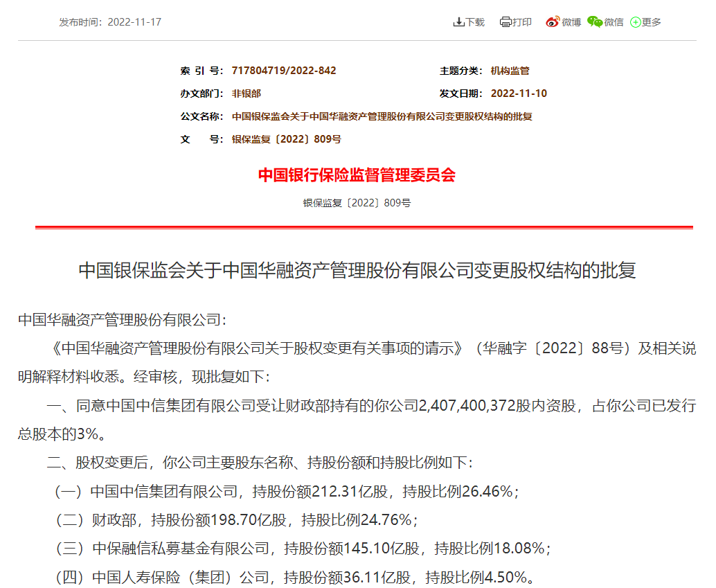Image resolution: width=716 pixels, height=588 pixels.
Task: Click the line beginning 二、股权变更后
Action: [x=260, y=463]
